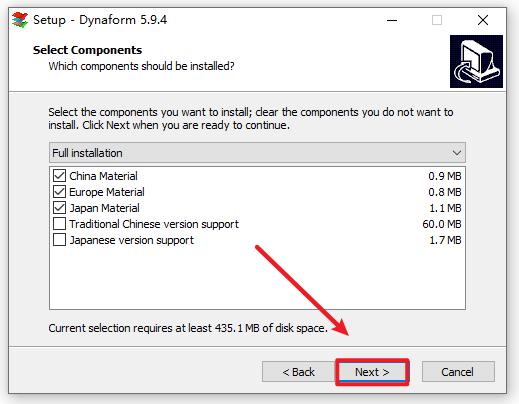Uncheck the China Material checkbox

pos(59,176)
